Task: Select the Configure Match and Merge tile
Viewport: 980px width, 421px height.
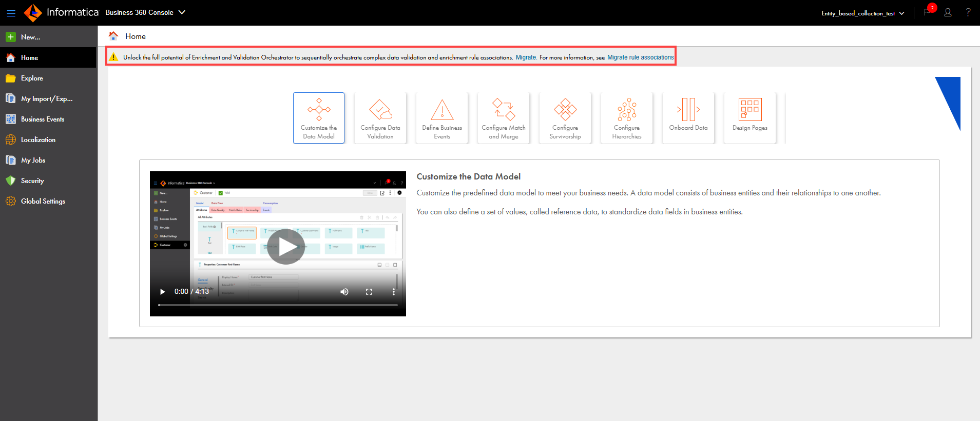Action: (504, 118)
